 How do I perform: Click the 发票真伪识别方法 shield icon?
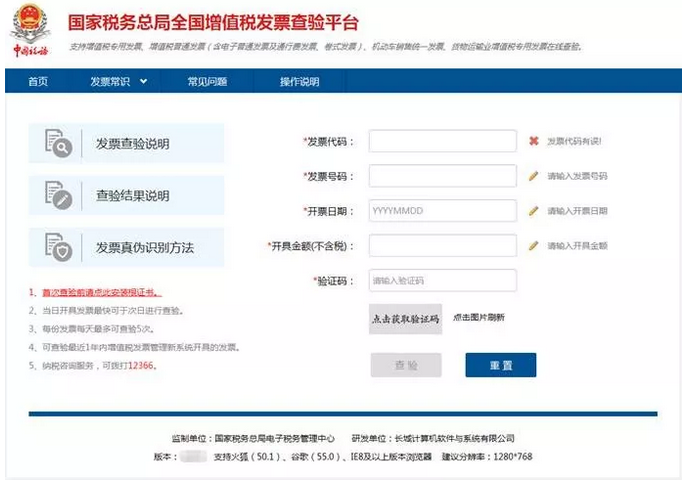point(58,247)
